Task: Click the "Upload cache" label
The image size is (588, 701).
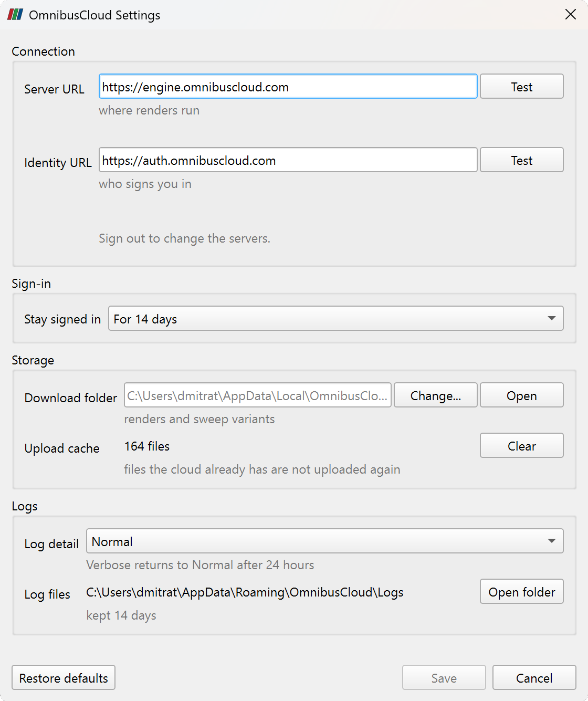Action: pyautogui.click(x=62, y=448)
